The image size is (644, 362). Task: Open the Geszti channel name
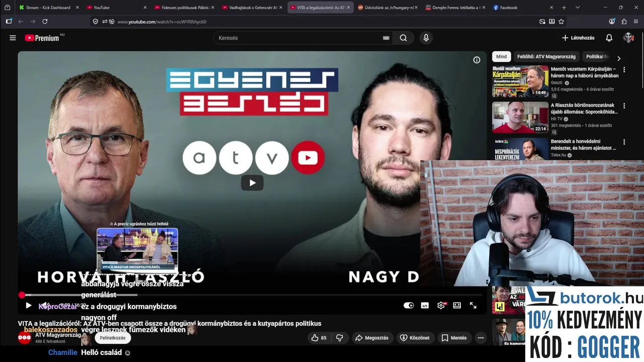[556, 83]
